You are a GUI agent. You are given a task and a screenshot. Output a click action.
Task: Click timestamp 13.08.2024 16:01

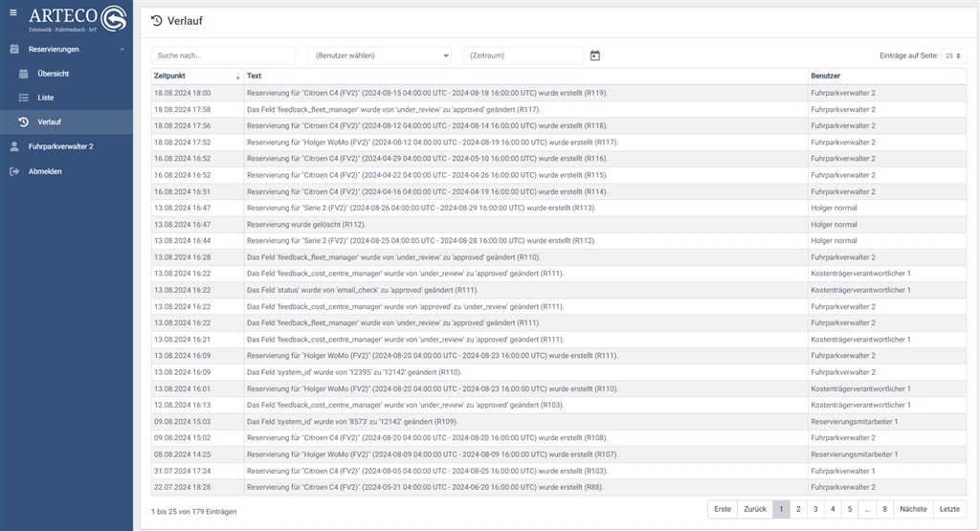tap(183, 388)
